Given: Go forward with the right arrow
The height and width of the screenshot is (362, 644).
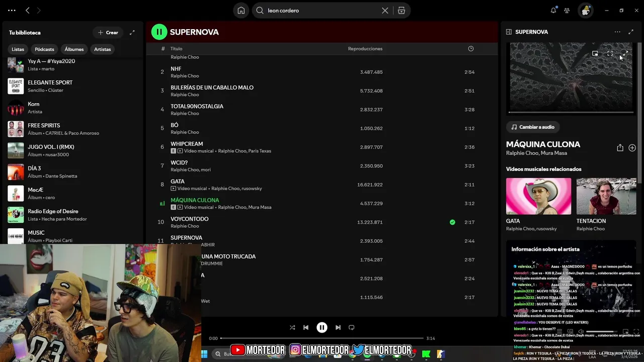Looking at the screenshot, I should click(39, 11).
